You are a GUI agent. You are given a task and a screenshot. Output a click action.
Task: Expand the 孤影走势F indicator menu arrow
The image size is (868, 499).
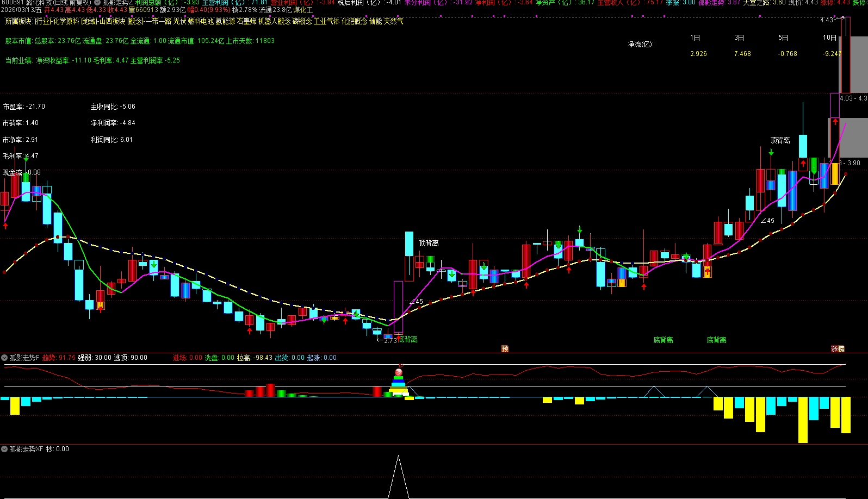pos(4,358)
